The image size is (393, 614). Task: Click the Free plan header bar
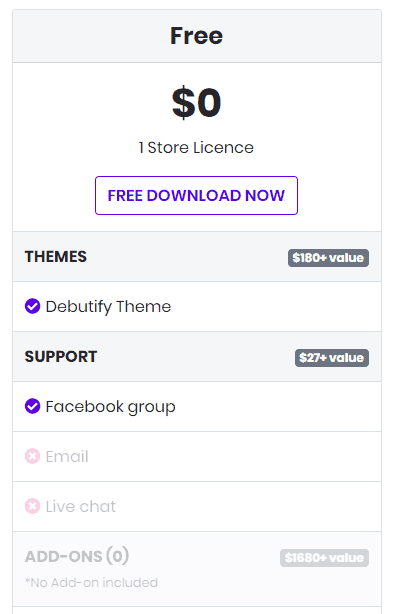(197, 36)
